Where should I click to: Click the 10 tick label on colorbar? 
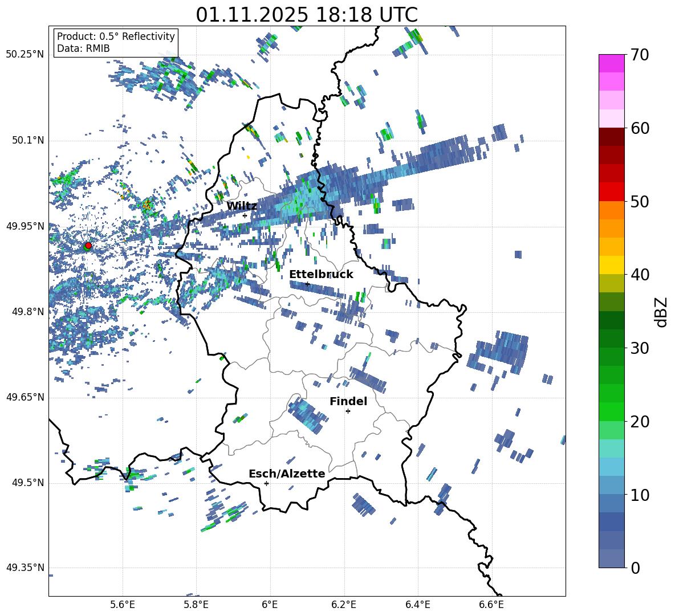(640, 495)
